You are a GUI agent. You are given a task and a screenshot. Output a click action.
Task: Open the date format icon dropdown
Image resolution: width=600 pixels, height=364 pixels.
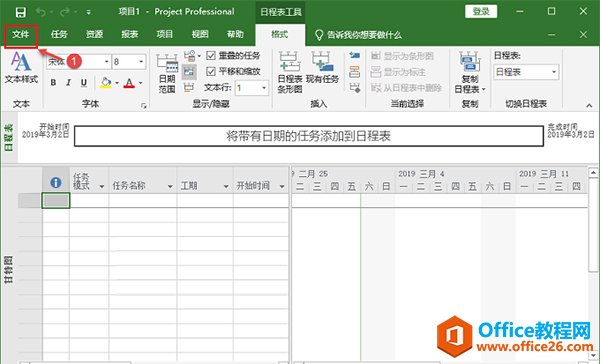pyautogui.click(x=192, y=56)
